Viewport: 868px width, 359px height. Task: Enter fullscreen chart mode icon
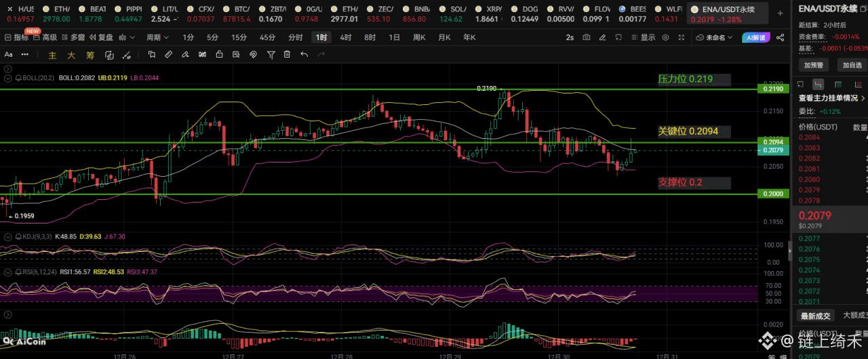coord(683,38)
